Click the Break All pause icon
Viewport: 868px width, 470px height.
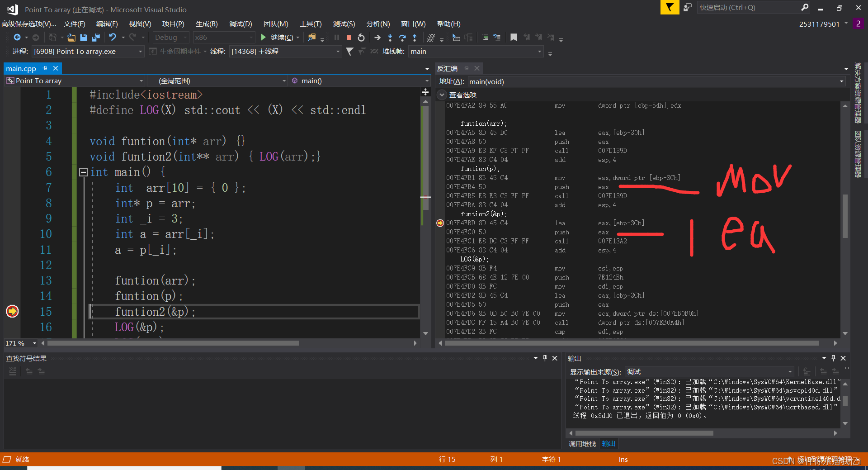coord(337,38)
